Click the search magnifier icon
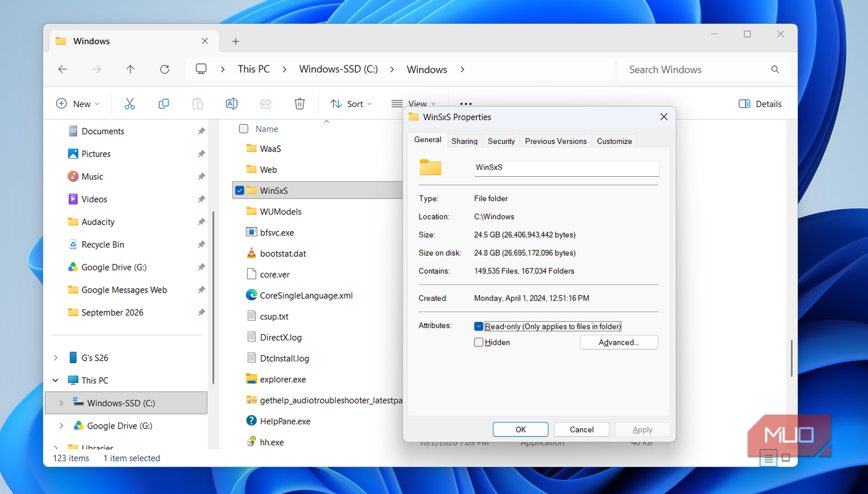This screenshot has height=494, width=868. [775, 69]
